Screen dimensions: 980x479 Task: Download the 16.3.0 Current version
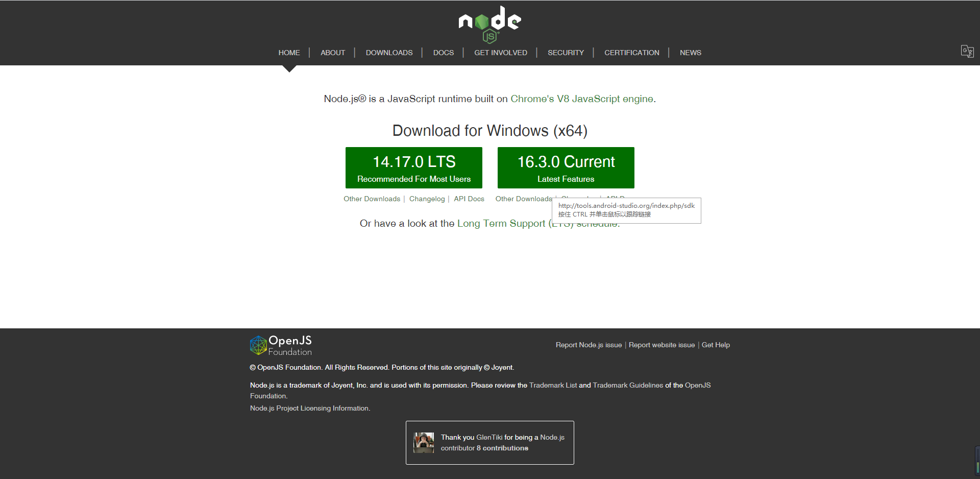(x=566, y=167)
